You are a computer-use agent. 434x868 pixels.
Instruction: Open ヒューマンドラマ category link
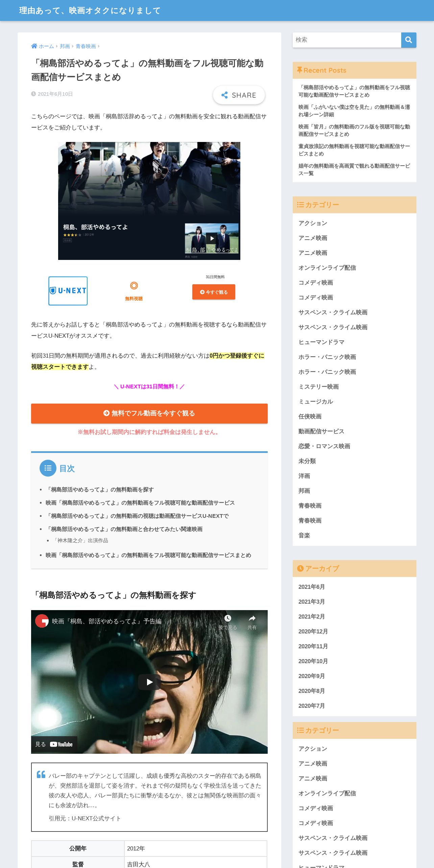click(x=321, y=342)
